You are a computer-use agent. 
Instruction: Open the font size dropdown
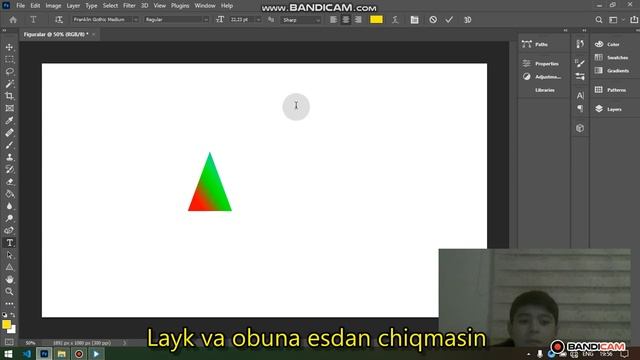(258, 20)
